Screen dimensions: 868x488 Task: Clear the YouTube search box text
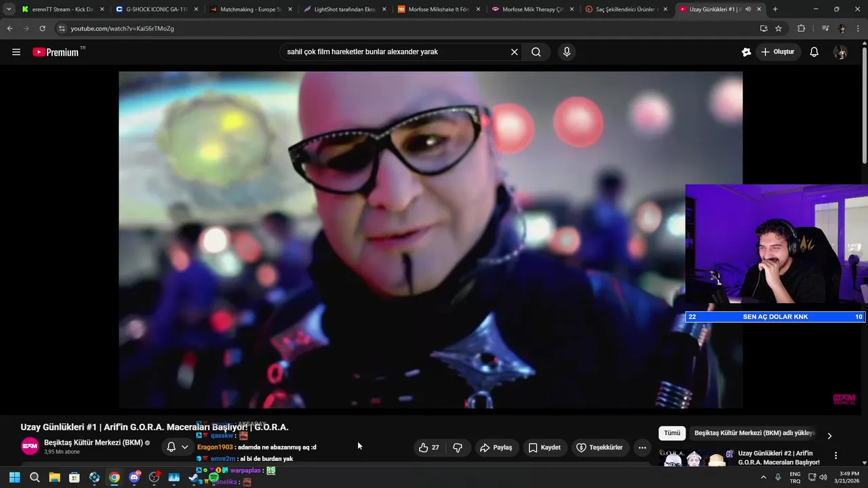click(x=514, y=52)
